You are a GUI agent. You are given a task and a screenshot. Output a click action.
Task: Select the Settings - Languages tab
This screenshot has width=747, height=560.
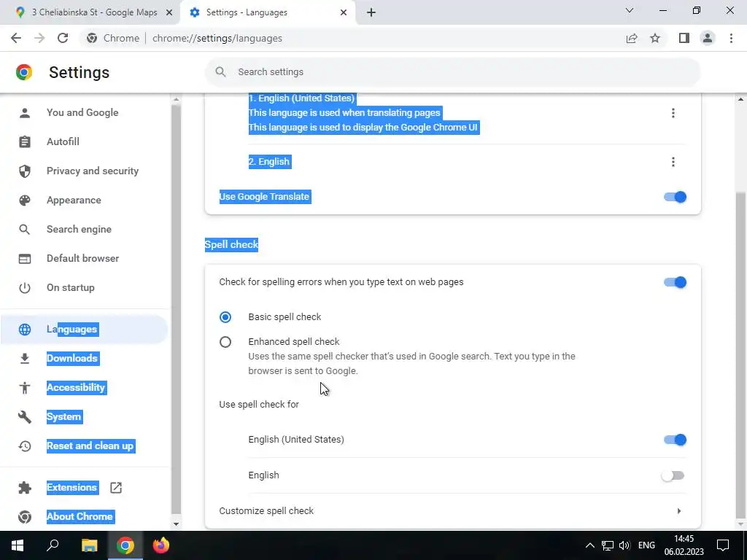(x=268, y=12)
